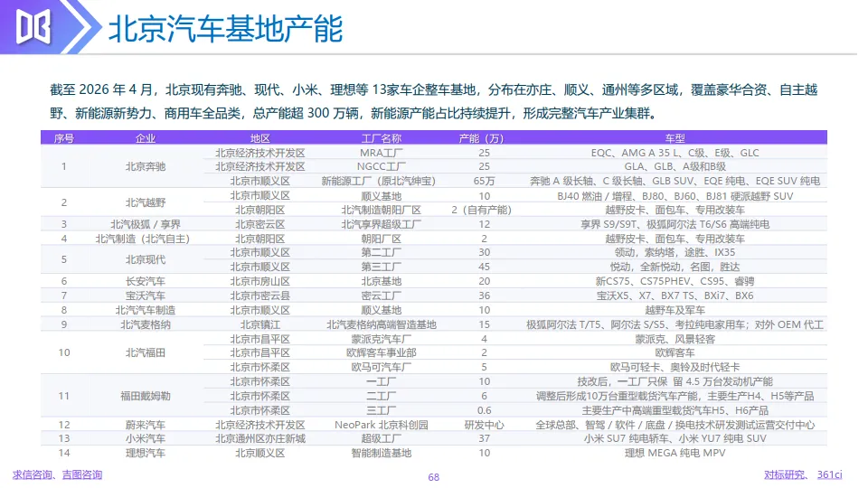
Task: Click the 企业 column header
Action: tap(145, 138)
